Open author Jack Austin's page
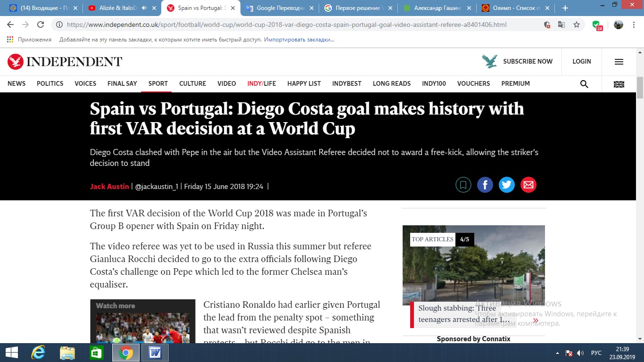 pos(109,186)
